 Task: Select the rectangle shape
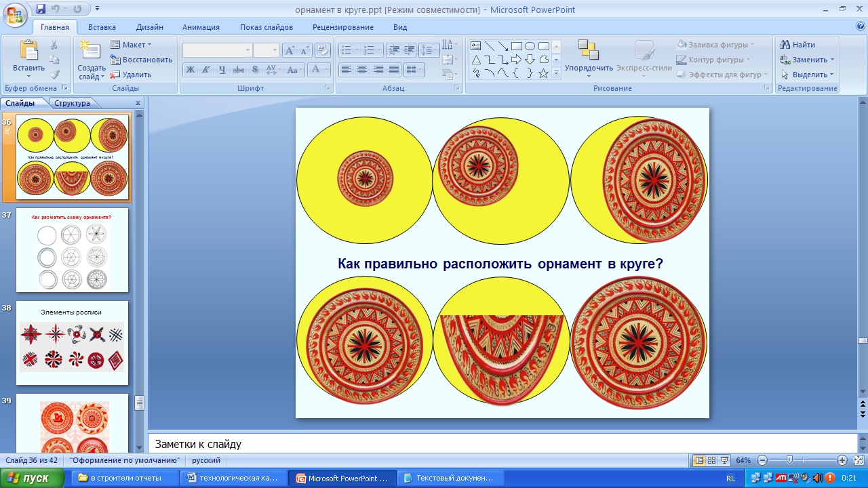[517, 46]
